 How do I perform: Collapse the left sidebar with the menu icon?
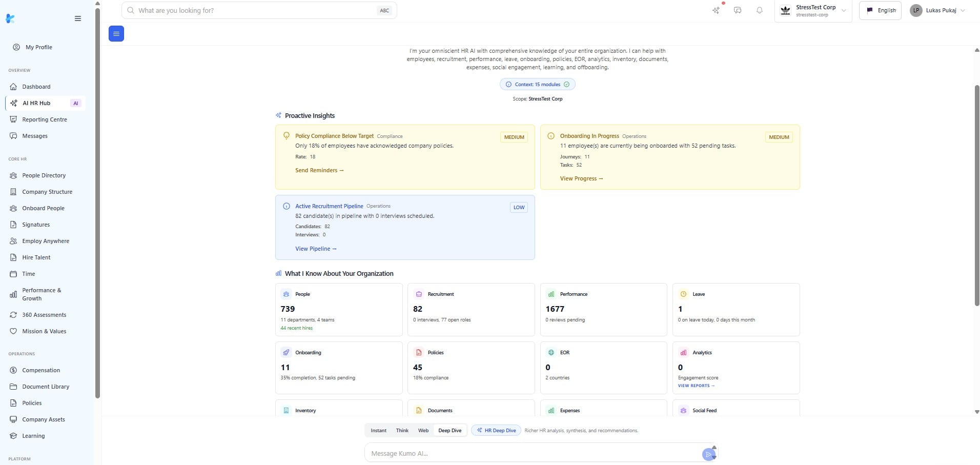pyautogui.click(x=78, y=18)
